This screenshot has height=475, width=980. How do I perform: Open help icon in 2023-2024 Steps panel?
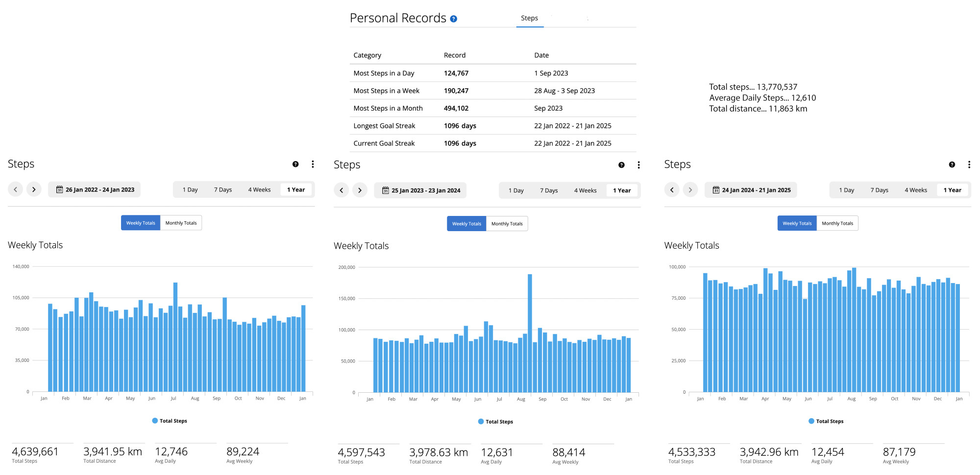tap(621, 165)
